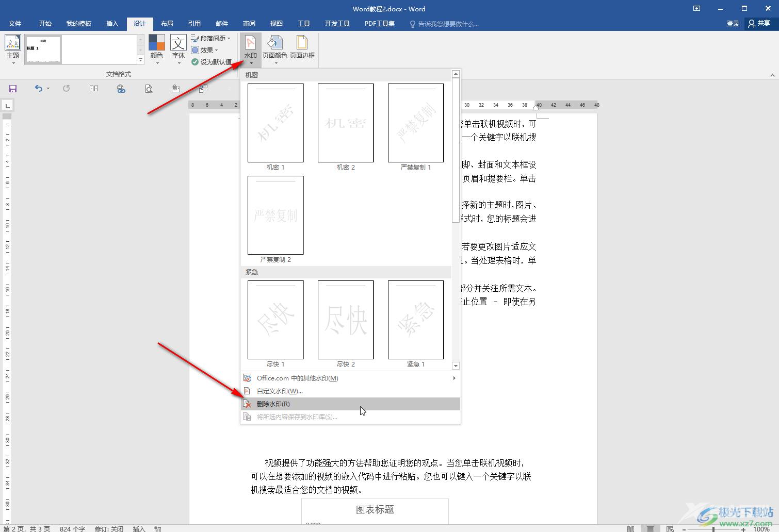Collapse the ribbon with the chevron arrow
The width and height of the screenshot is (779, 532).
click(772, 75)
